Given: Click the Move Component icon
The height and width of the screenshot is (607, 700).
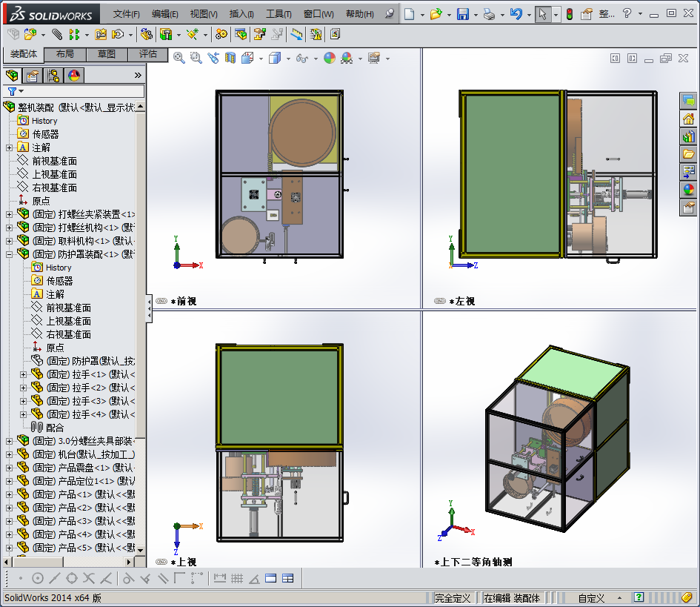Looking at the screenshot, I should pos(118,34).
